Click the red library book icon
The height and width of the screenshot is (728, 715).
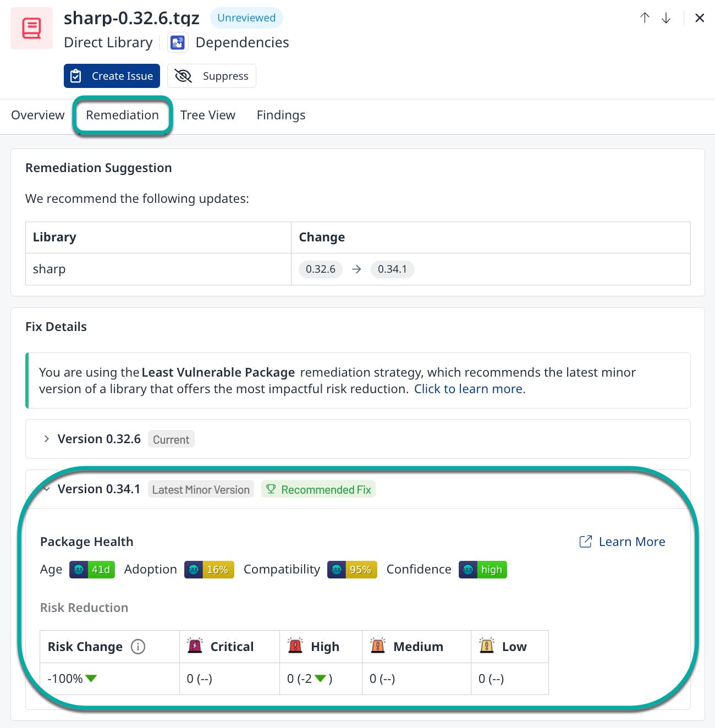(x=31, y=28)
